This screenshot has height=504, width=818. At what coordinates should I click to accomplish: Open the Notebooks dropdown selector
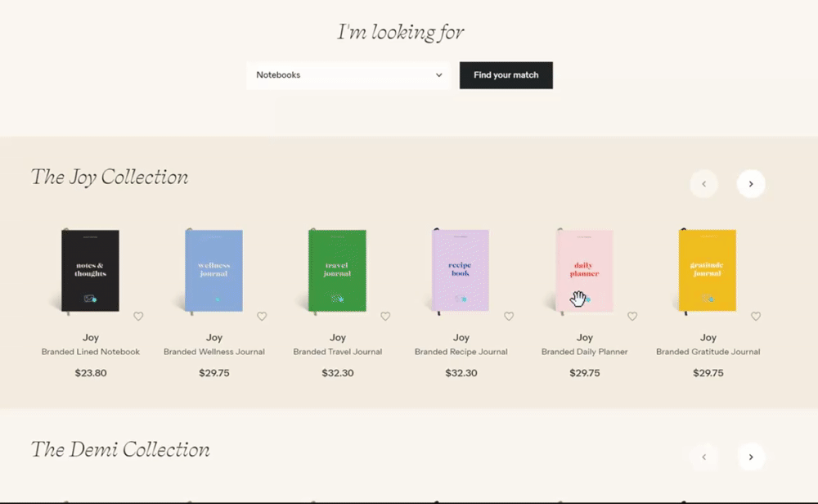pyautogui.click(x=348, y=75)
